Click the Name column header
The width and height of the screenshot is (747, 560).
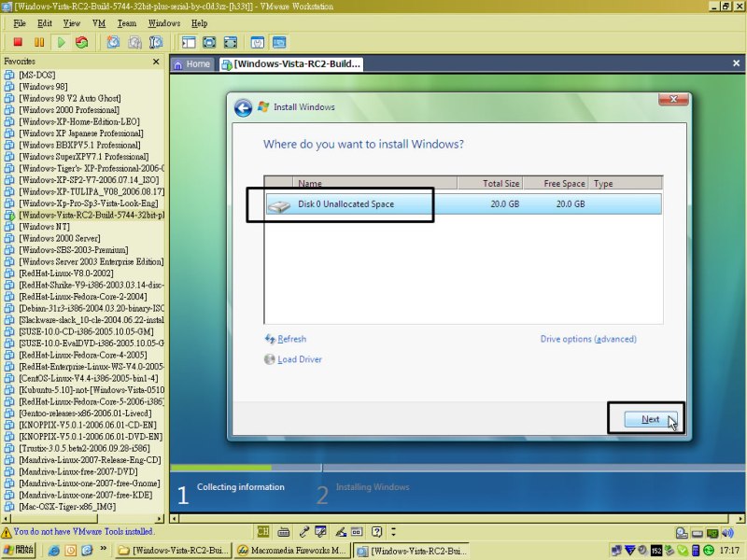pos(375,183)
